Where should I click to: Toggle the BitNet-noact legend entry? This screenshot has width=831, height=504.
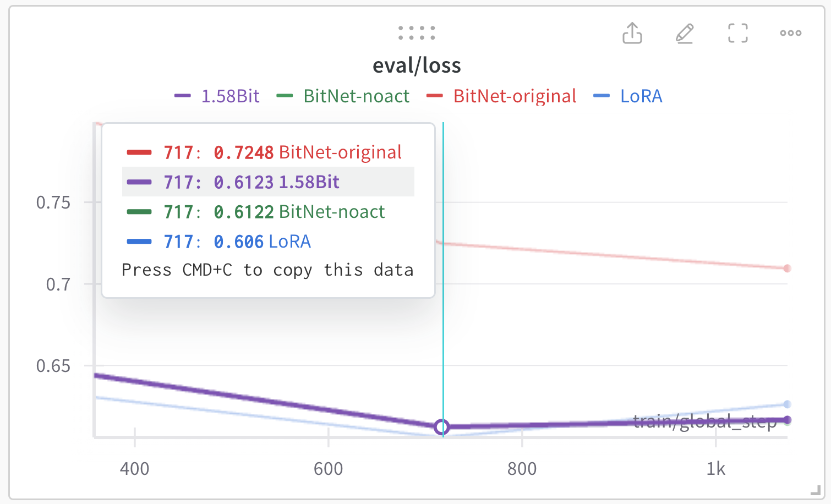point(343,96)
